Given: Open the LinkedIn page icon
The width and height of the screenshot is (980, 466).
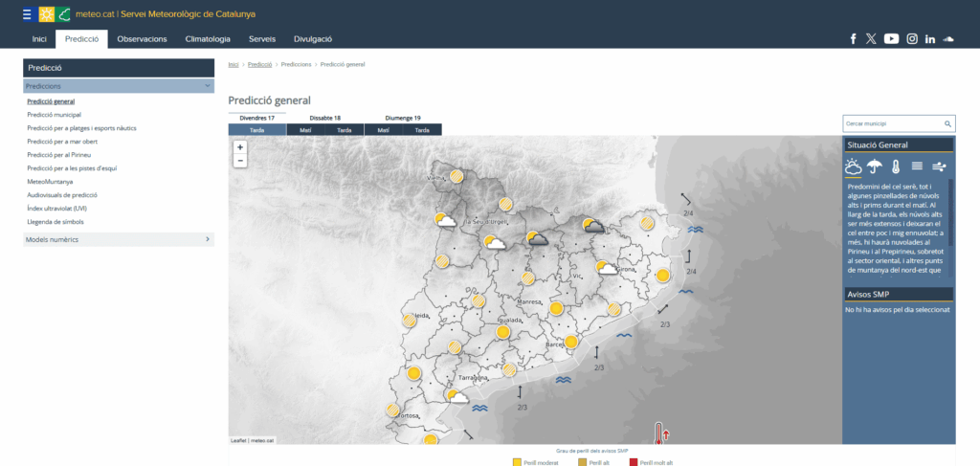Looking at the screenshot, I should click(x=930, y=38).
